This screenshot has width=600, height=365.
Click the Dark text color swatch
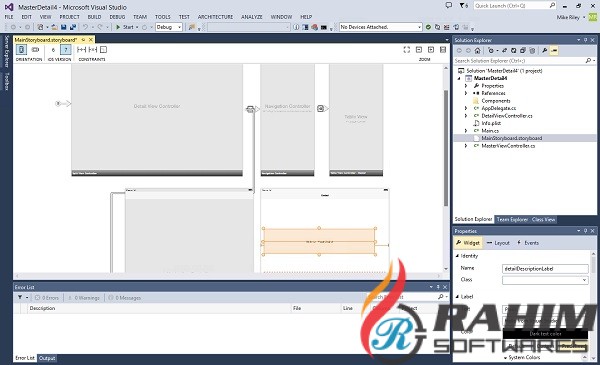[x=545, y=334]
